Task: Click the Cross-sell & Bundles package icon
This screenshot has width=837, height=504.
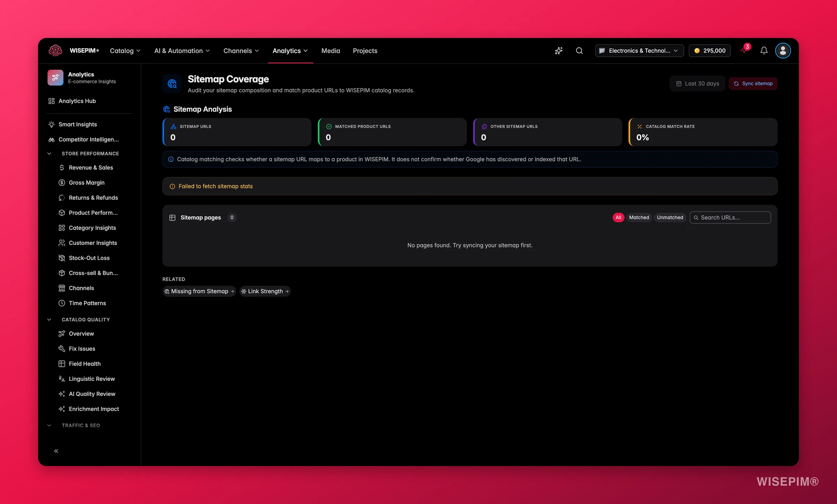Action: pyautogui.click(x=62, y=273)
